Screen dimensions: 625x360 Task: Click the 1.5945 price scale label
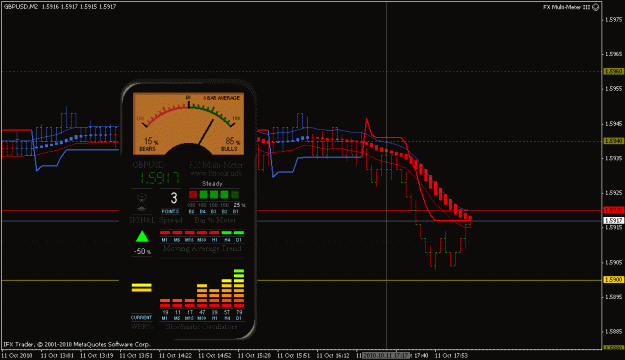tap(613, 124)
